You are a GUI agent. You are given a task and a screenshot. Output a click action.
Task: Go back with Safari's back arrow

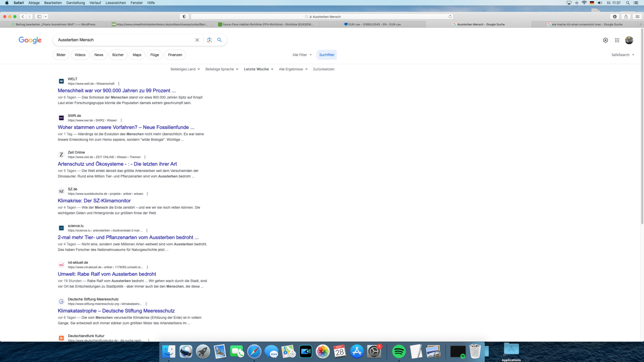coord(23,17)
